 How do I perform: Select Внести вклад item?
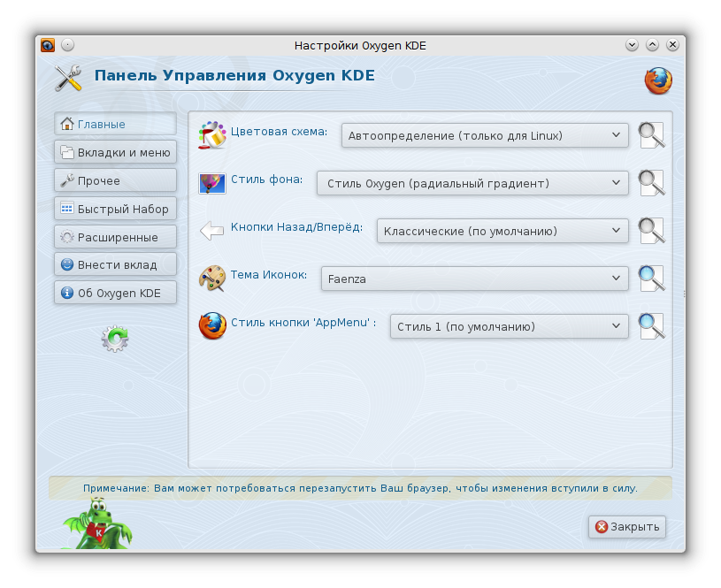coord(115,264)
